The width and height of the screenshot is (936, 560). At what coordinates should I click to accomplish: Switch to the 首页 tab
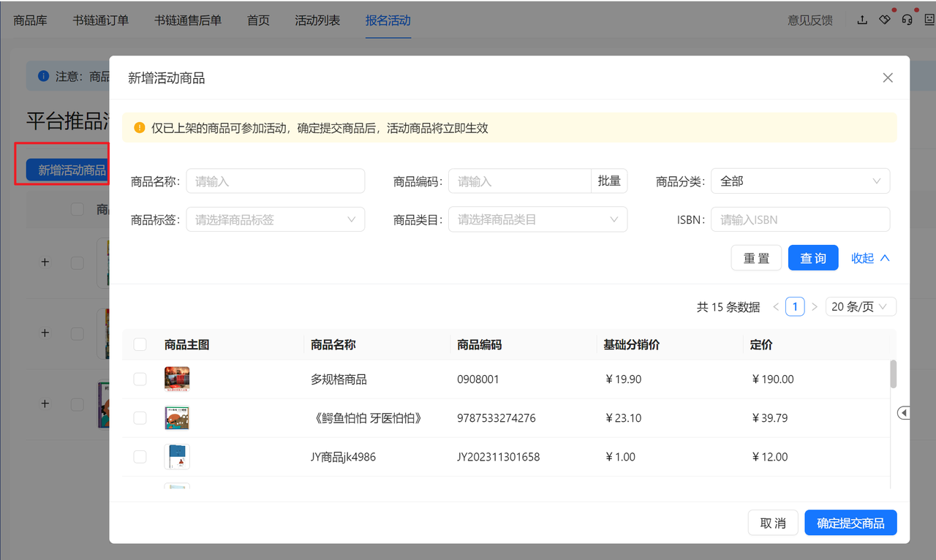[x=258, y=20]
